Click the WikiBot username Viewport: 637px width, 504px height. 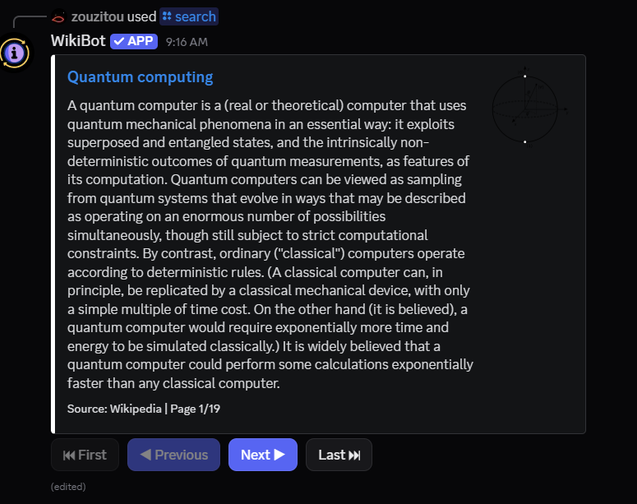pyautogui.click(x=78, y=41)
